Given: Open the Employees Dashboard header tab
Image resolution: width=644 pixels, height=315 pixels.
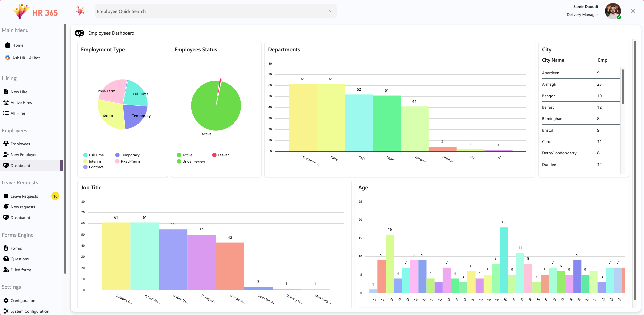Looking at the screenshot, I should coord(111,33).
